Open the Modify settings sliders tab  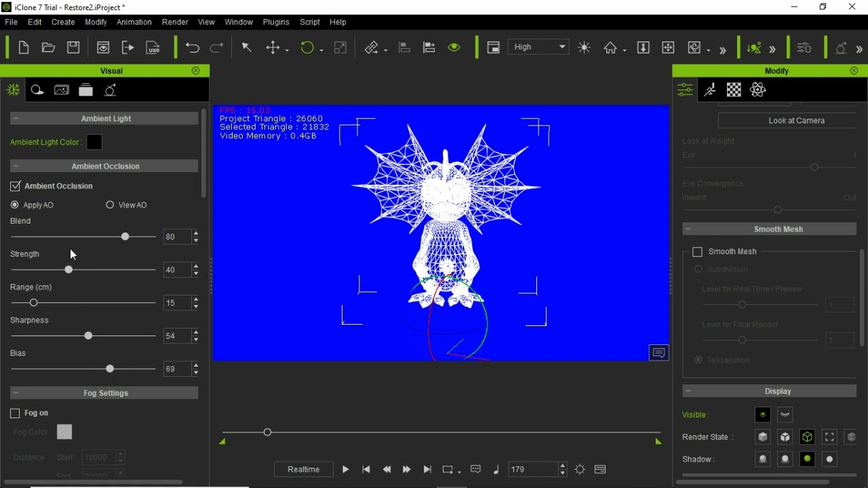coord(685,89)
